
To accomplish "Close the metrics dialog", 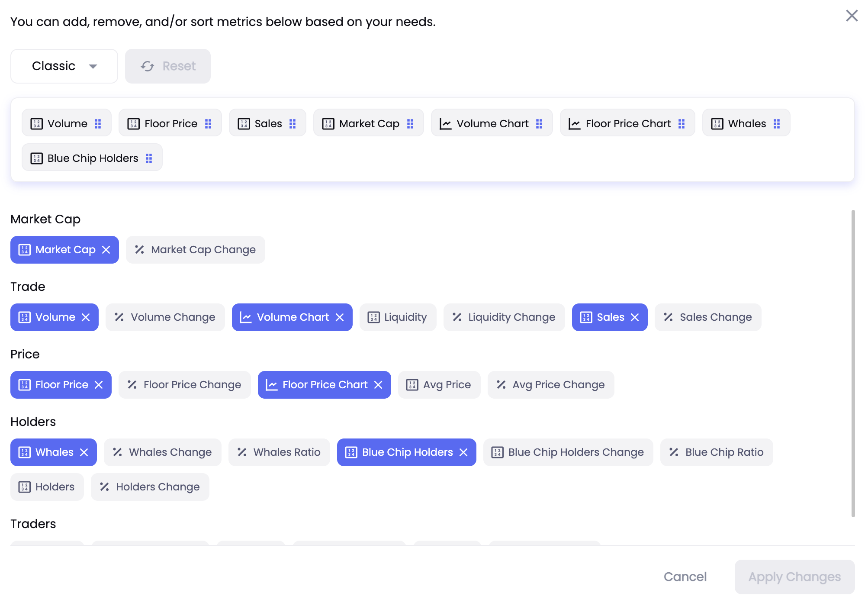I will tap(852, 16).
